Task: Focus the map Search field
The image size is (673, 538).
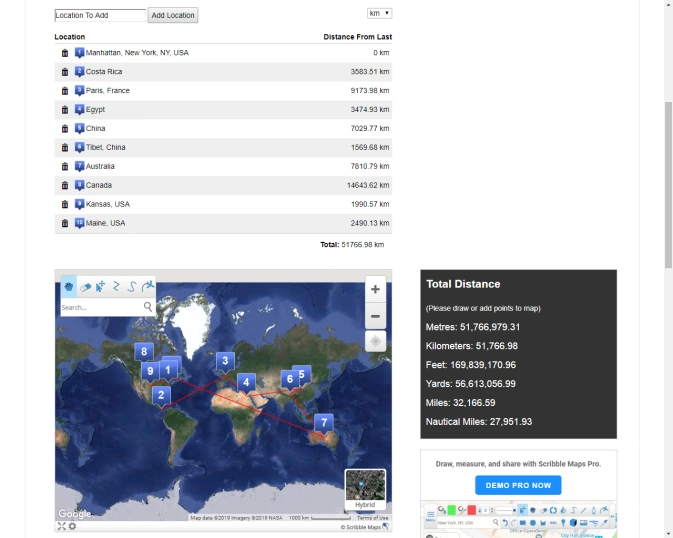Action: click(101, 307)
